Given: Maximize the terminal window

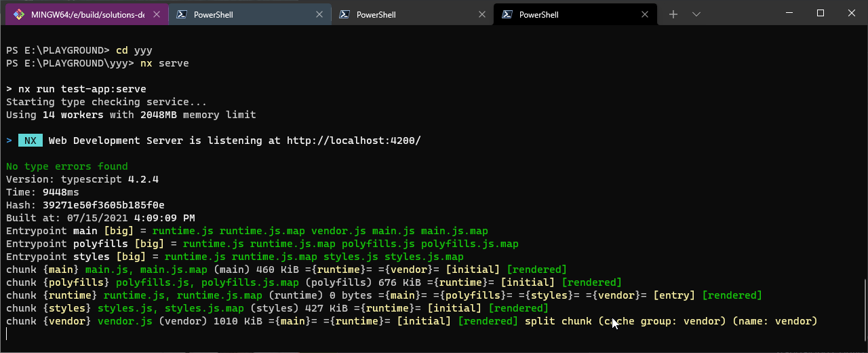Looking at the screenshot, I should tap(821, 13).
